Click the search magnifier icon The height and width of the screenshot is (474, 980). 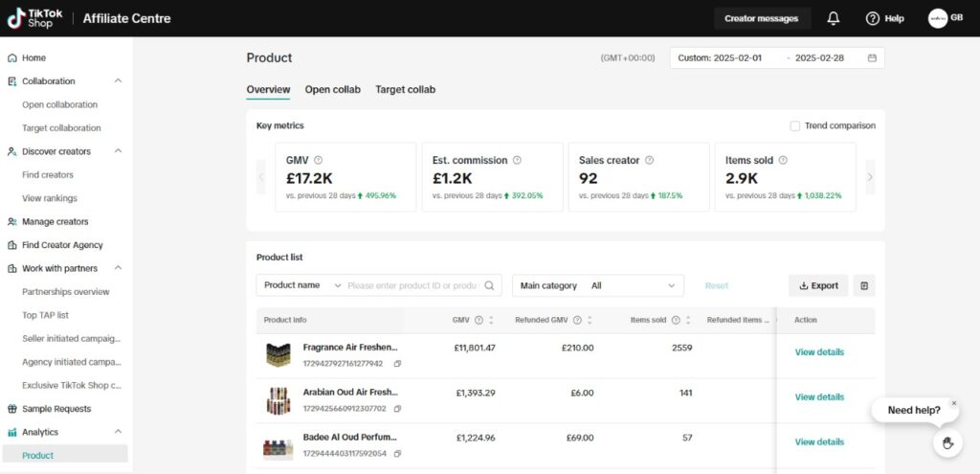pos(489,285)
